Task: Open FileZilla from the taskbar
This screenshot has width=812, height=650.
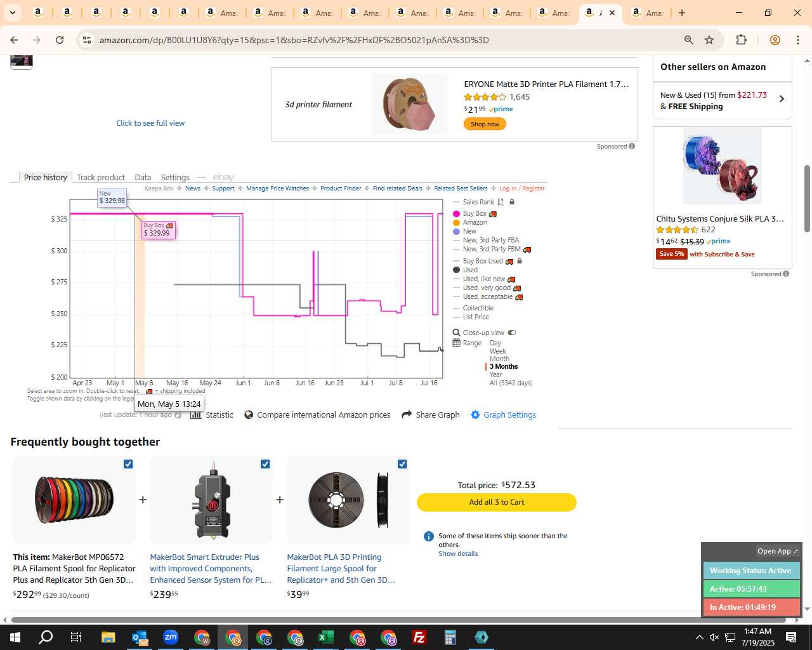Action: pyautogui.click(x=419, y=637)
